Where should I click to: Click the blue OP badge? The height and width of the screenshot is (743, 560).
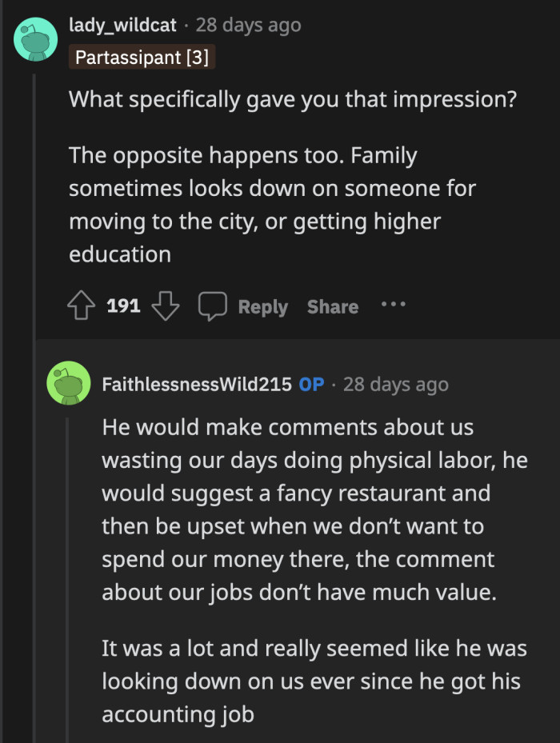tap(308, 384)
